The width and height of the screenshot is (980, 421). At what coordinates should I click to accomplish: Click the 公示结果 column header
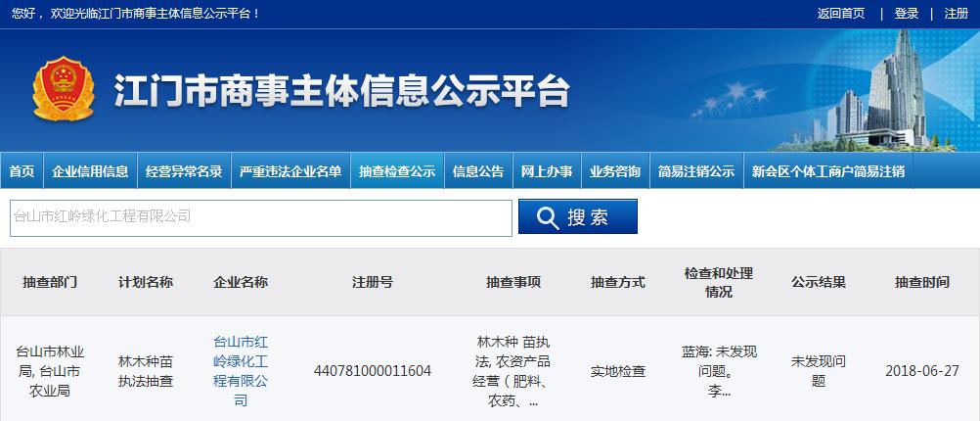(819, 282)
